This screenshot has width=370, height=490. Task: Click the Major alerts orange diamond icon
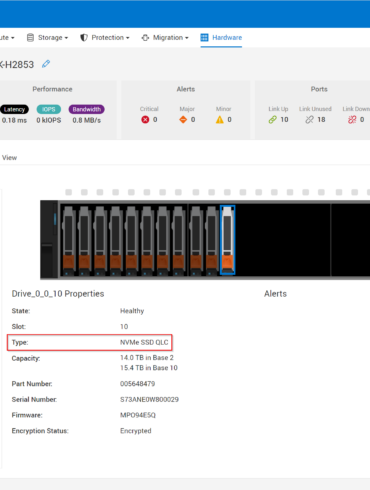tap(183, 119)
